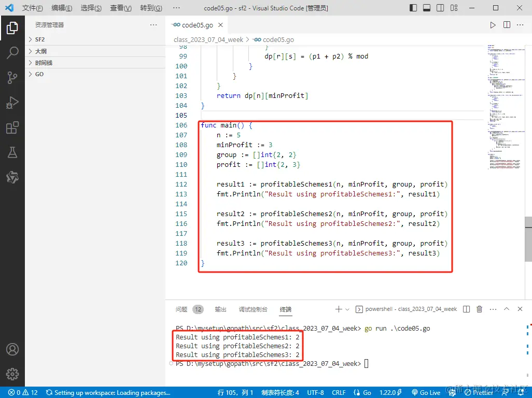Open errors and warnings status item
Screen dimensions: 532x398
coord(23,393)
